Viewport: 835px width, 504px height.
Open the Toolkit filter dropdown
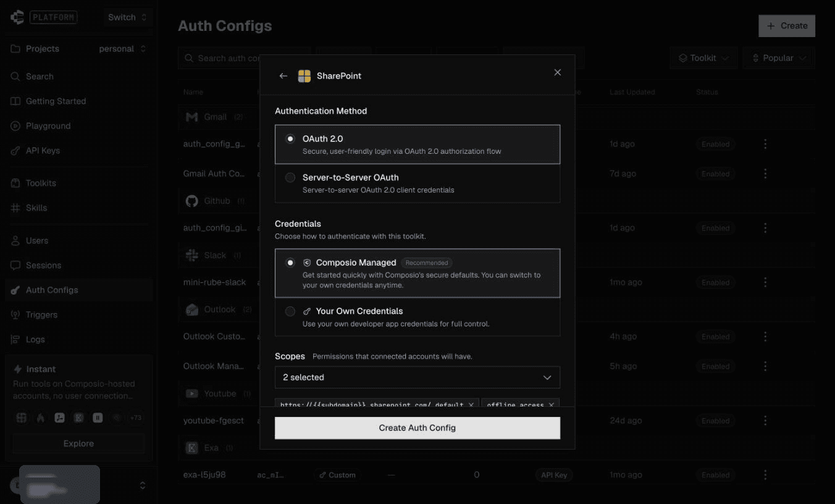coord(703,58)
